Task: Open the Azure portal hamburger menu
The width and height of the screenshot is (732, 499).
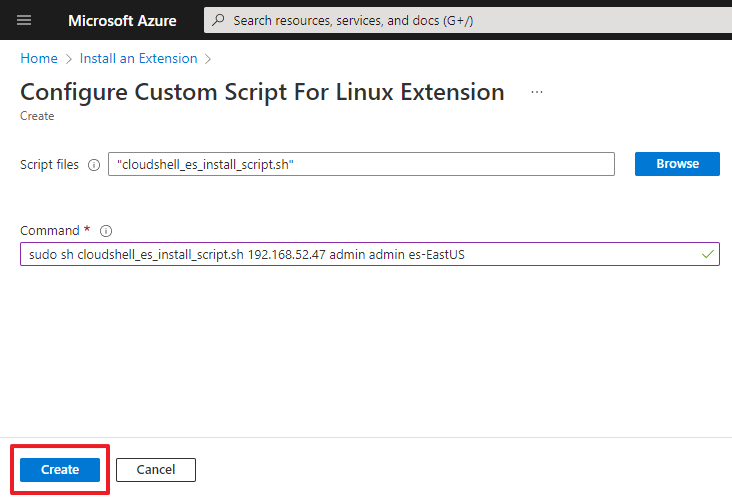Action: 24,20
